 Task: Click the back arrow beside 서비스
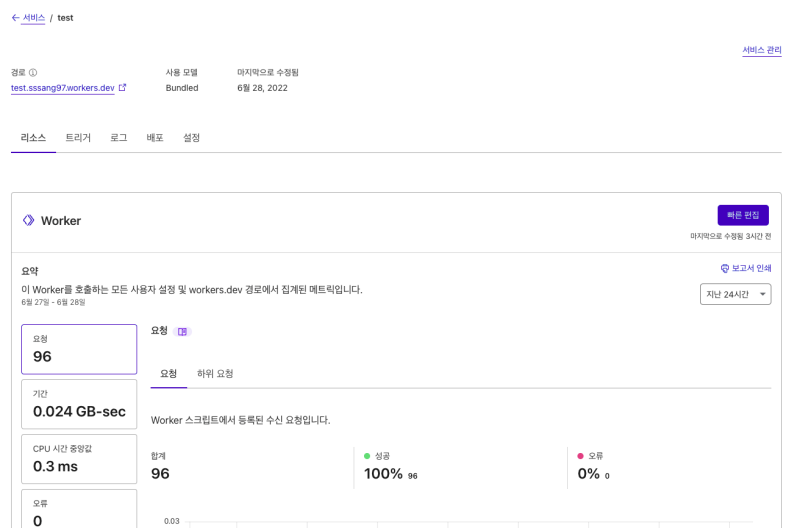15,18
